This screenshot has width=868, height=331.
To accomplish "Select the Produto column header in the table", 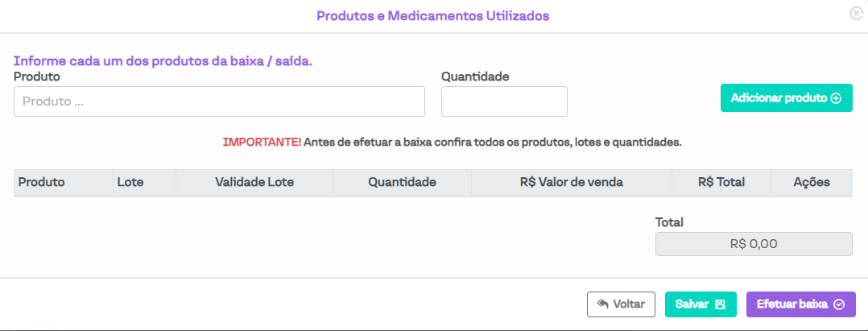I will click(42, 183).
